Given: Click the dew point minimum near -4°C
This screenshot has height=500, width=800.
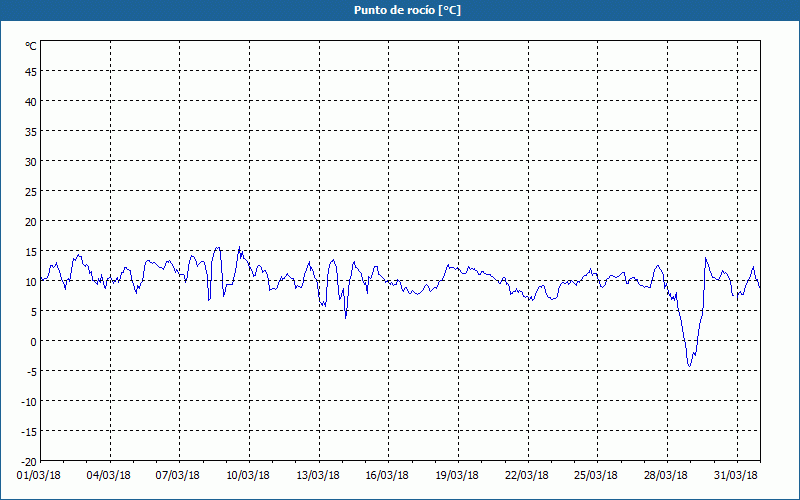Looking at the screenshot, I should 689,365.
